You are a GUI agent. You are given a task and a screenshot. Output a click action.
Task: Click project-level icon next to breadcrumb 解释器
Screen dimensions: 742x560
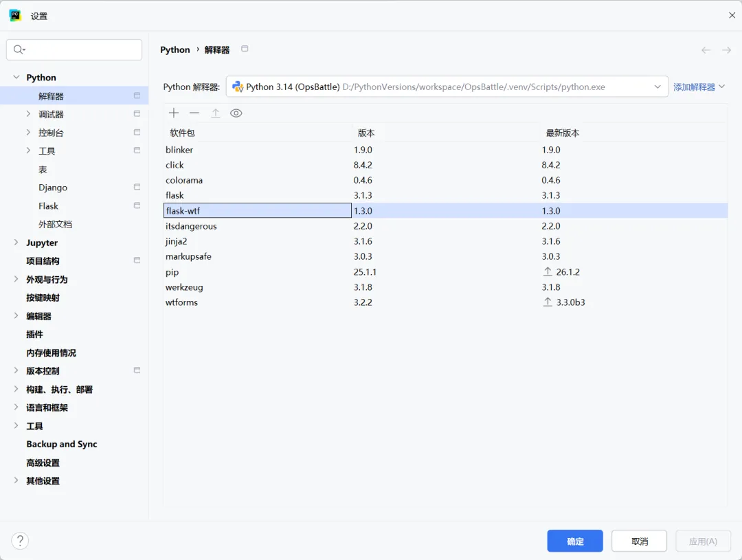(x=245, y=49)
